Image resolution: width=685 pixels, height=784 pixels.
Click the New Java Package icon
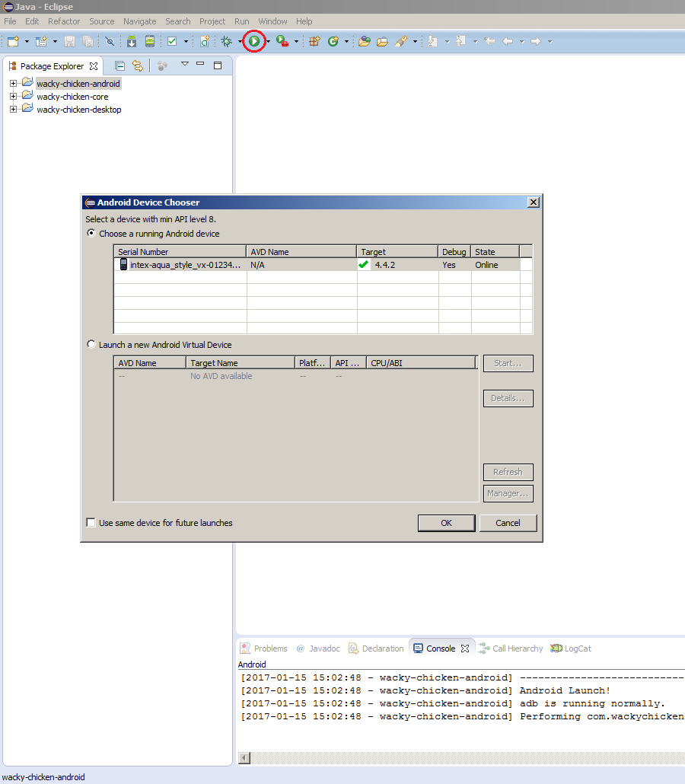314,41
